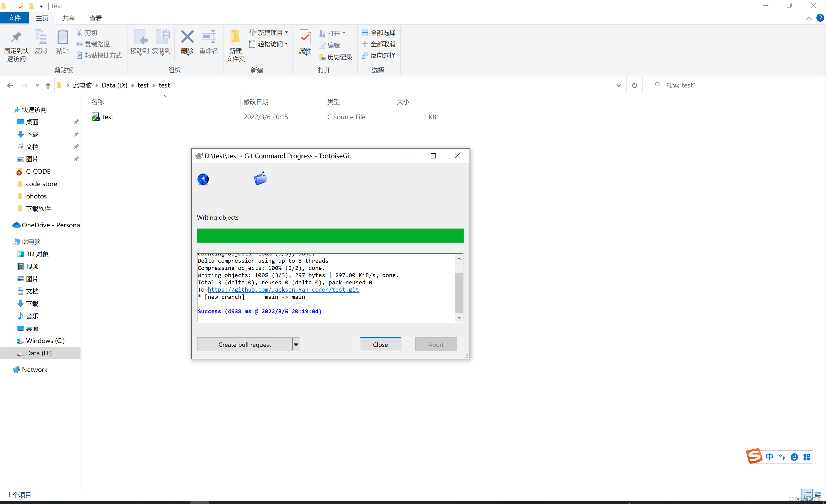
Task: Open the github.com test.git repository link
Action: [x=283, y=290]
